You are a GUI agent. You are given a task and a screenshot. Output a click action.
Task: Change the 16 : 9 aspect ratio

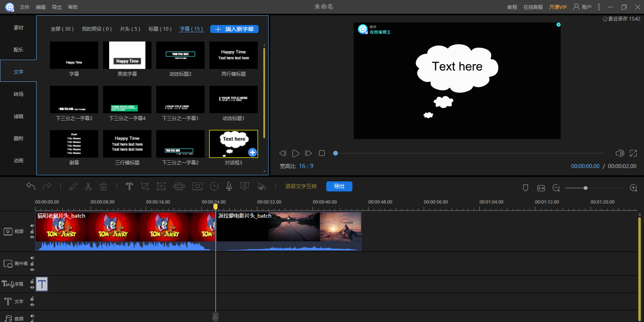pyautogui.click(x=306, y=166)
